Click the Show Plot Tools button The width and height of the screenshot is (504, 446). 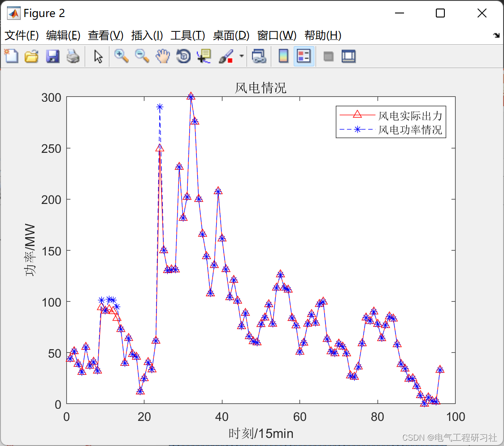click(x=348, y=56)
